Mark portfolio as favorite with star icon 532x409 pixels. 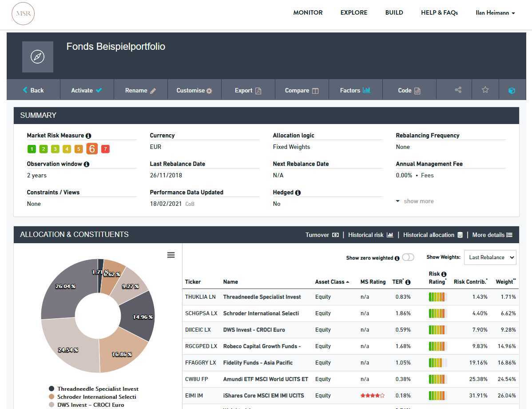click(485, 90)
